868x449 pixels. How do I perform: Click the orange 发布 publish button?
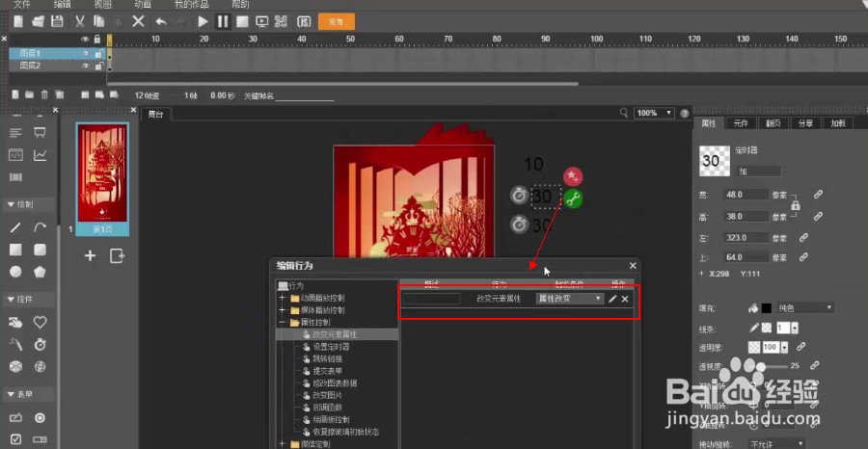336,21
